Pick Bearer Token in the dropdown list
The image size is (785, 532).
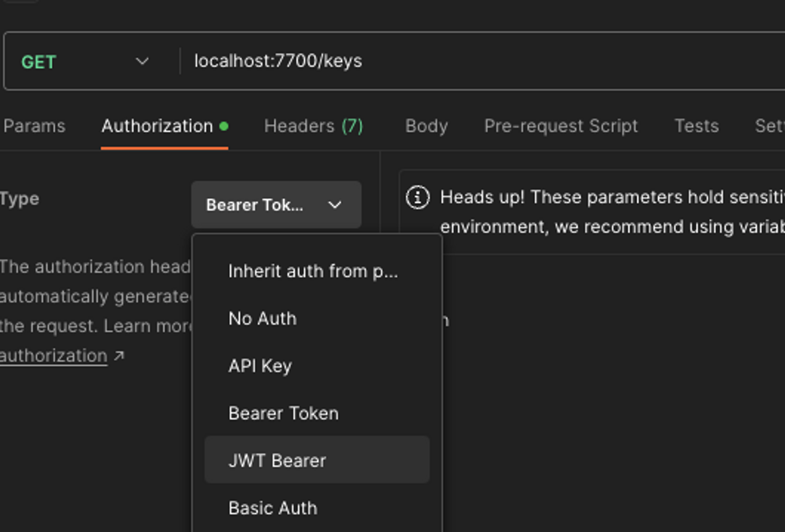[x=283, y=413]
